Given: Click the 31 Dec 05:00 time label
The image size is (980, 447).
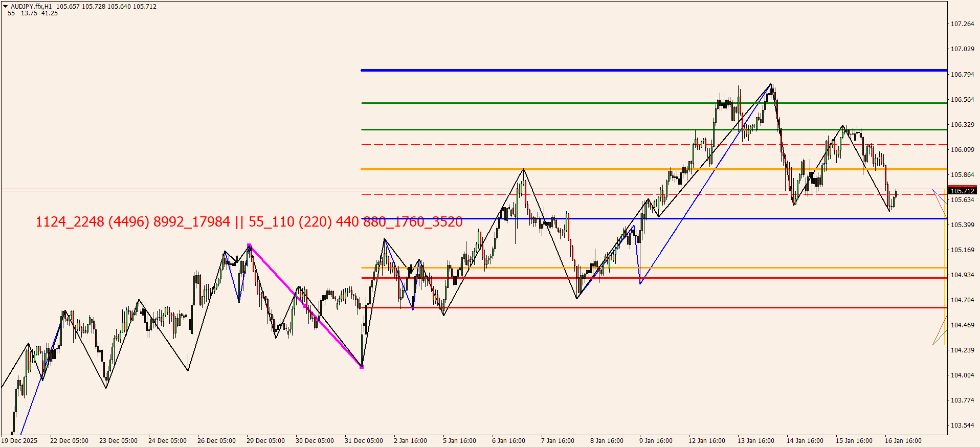Looking at the screenshot, I should coord(364,440).
